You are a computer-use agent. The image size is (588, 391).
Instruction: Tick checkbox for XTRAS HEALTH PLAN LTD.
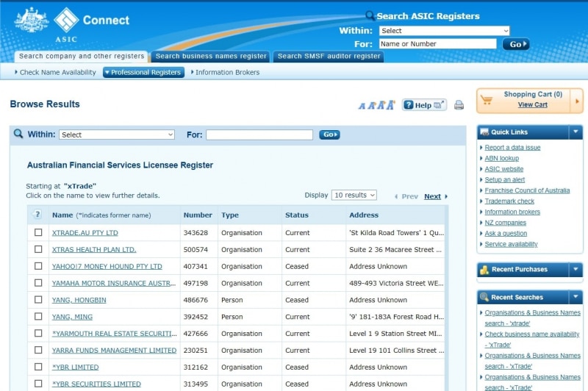(x=38, y=249)
